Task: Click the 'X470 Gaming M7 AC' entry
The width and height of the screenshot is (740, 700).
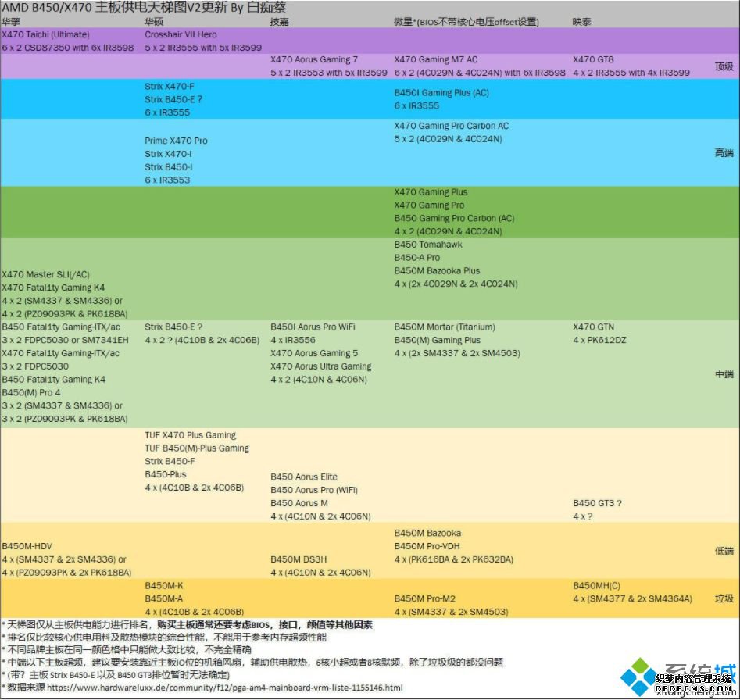Action: tap(436, 59)
